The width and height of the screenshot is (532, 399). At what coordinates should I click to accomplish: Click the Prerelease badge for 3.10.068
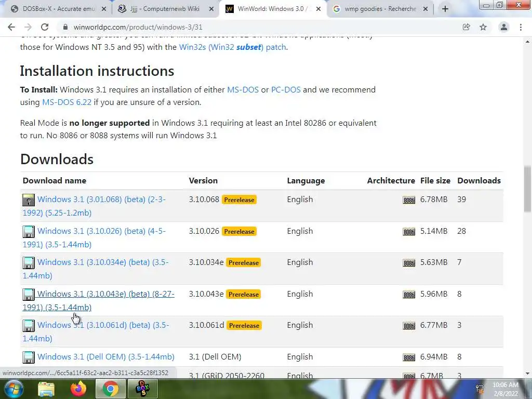(x=239, y=200)
